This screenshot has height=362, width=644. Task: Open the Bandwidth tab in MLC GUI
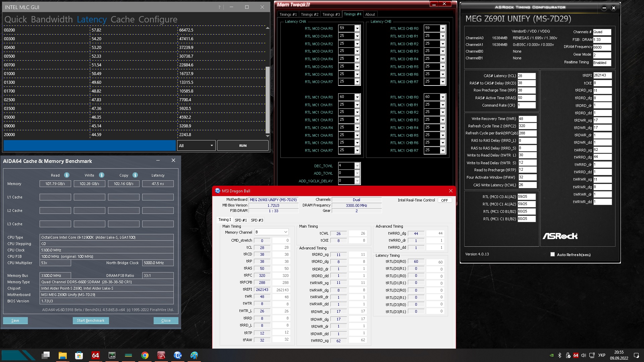(52, 19)
